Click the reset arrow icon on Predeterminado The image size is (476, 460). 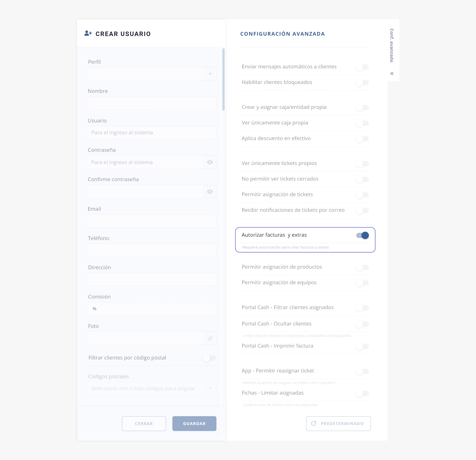pos(313,423)
